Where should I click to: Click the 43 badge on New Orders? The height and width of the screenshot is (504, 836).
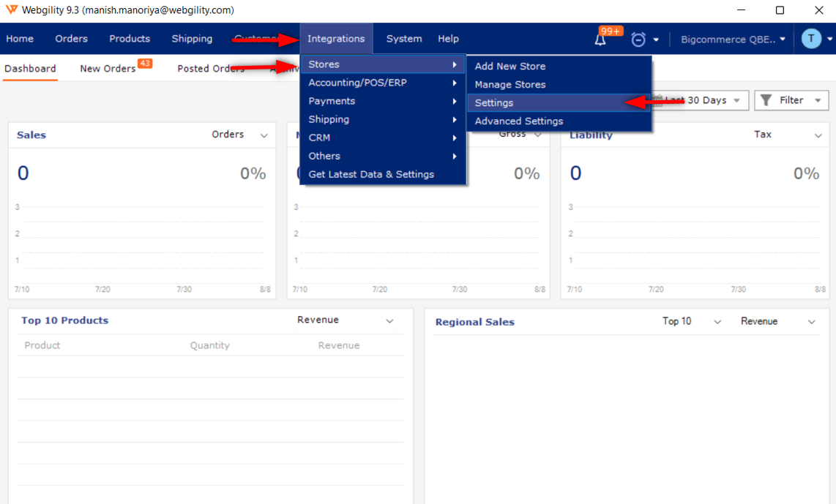(145, 63)
